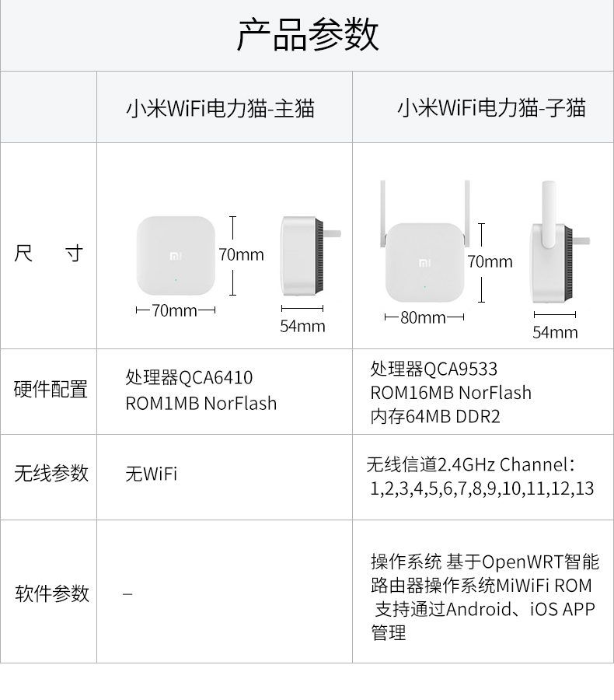Click the 内存64MB DDR2 text
614x700 pixels.
click(435, 417)
